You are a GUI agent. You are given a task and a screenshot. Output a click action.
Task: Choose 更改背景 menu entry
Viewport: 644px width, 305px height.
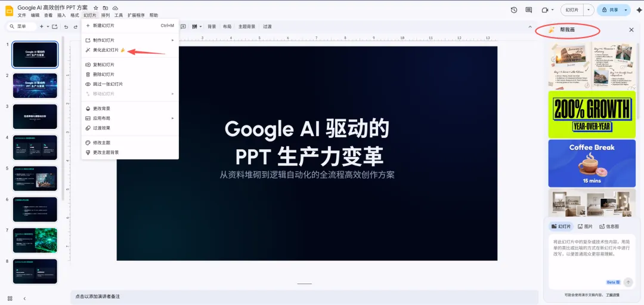point(130,109)
